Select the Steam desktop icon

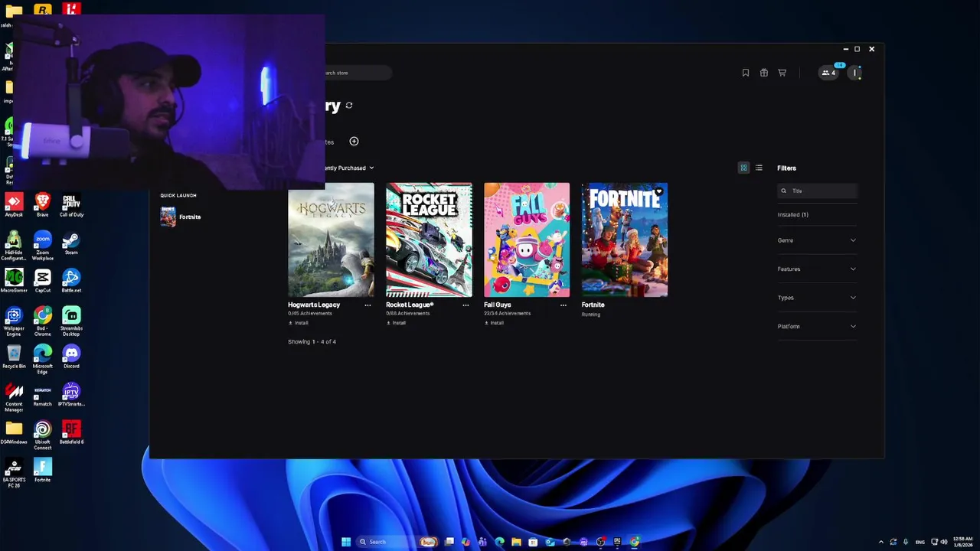pyautogui.click(x=71, y=243)
